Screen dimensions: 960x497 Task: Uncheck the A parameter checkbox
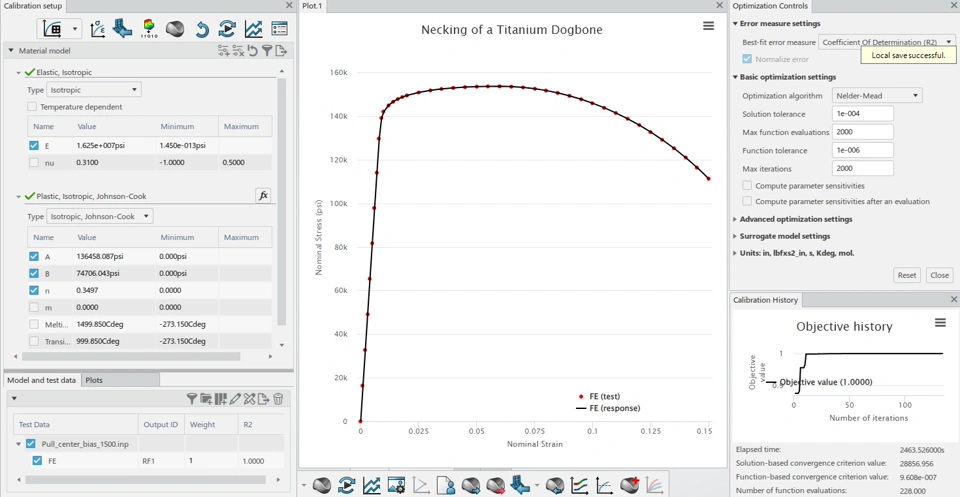pos(34,256)
